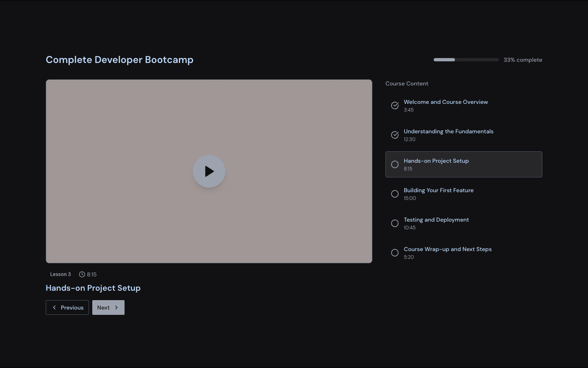Click the circle icon for Course Wrap-up
Viewport: 588px width, 368px height.
[395, 253]
